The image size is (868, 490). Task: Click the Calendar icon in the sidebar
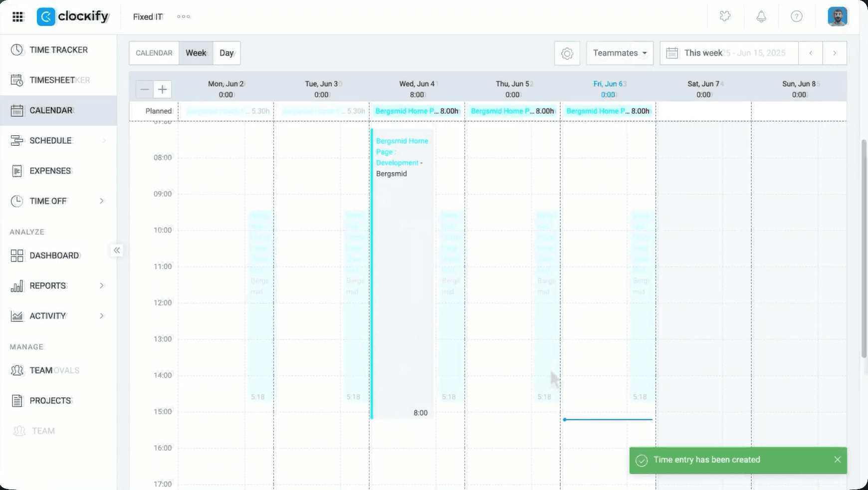click(17, 110)
